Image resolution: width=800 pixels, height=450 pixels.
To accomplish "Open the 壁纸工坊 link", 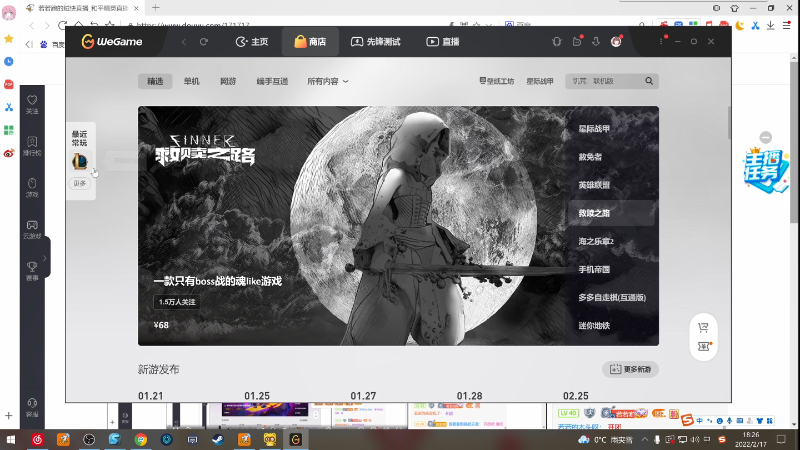I will pyautogui.click(x=497, y=81).
